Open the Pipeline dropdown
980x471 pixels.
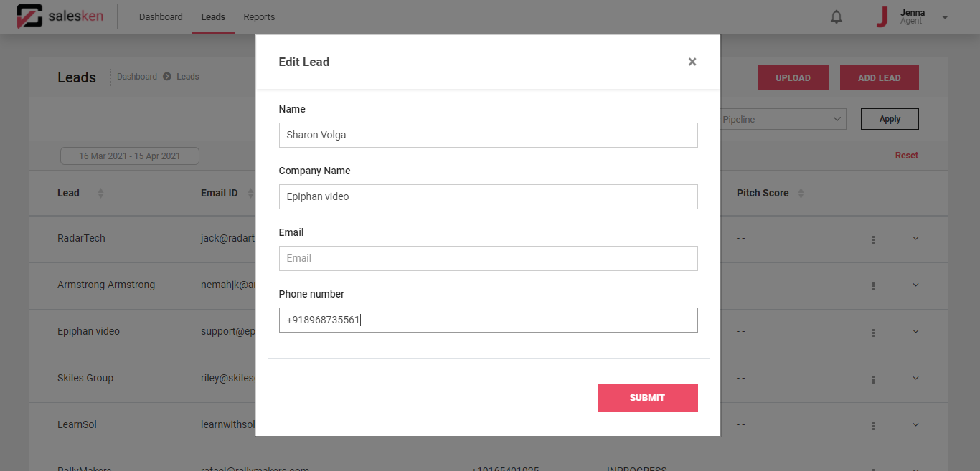pyautogui.click(x=782, y=119)
